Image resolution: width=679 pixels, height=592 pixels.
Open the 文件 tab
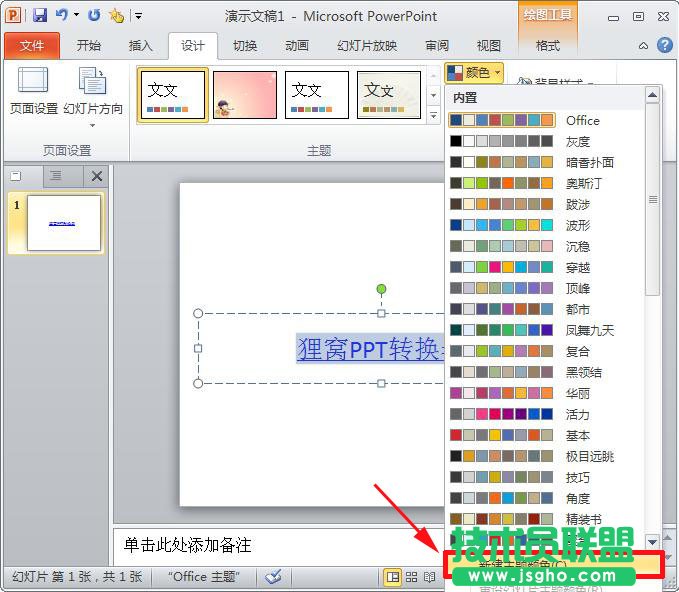point(32,45)
